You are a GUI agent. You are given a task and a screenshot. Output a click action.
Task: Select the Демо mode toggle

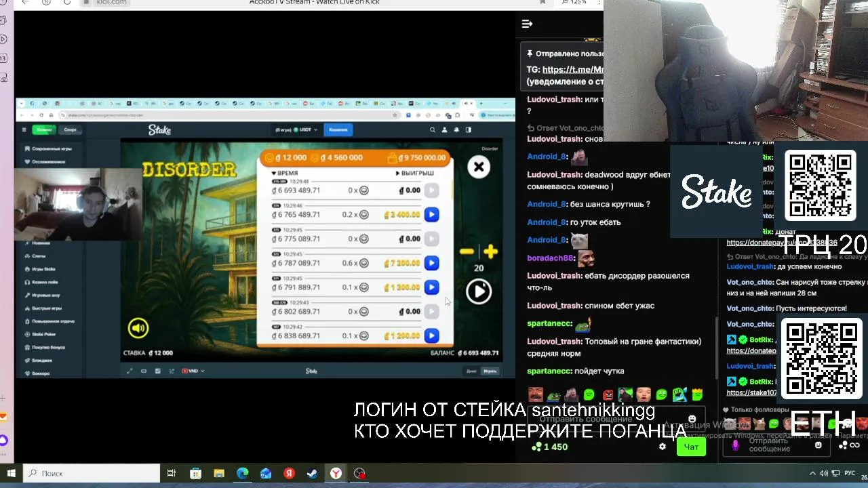[x=471, y=371]
